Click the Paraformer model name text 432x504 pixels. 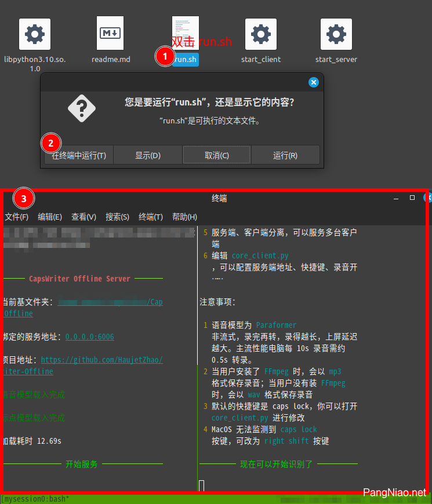276,325
